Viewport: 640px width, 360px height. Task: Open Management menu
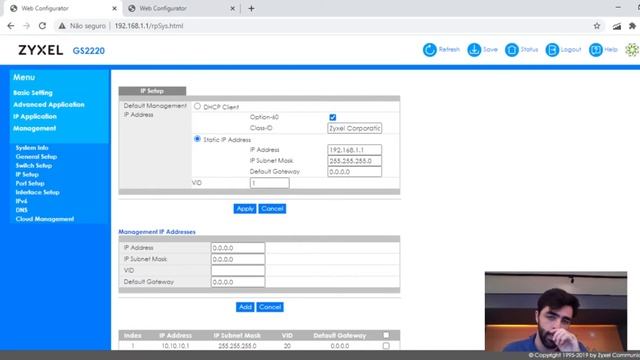[34, 128]
